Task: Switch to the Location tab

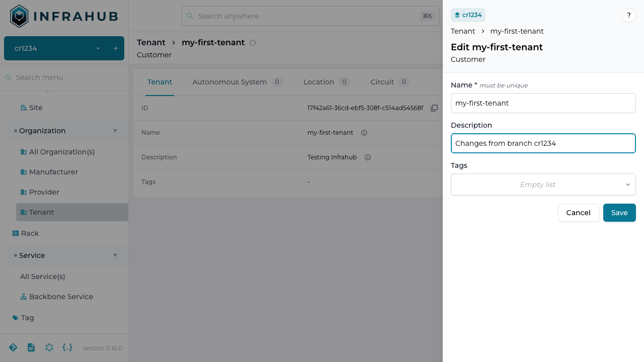Action: click(x=327, y=82)
